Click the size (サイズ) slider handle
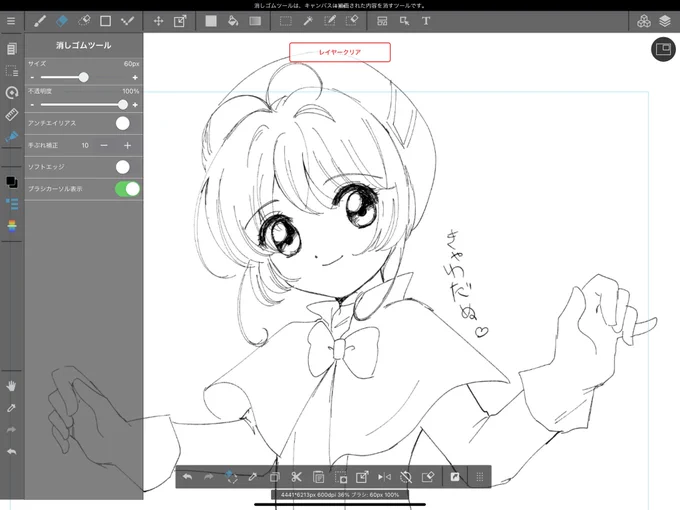The height and width of the screenshot is (510, 680). click(x=83, y=77)
